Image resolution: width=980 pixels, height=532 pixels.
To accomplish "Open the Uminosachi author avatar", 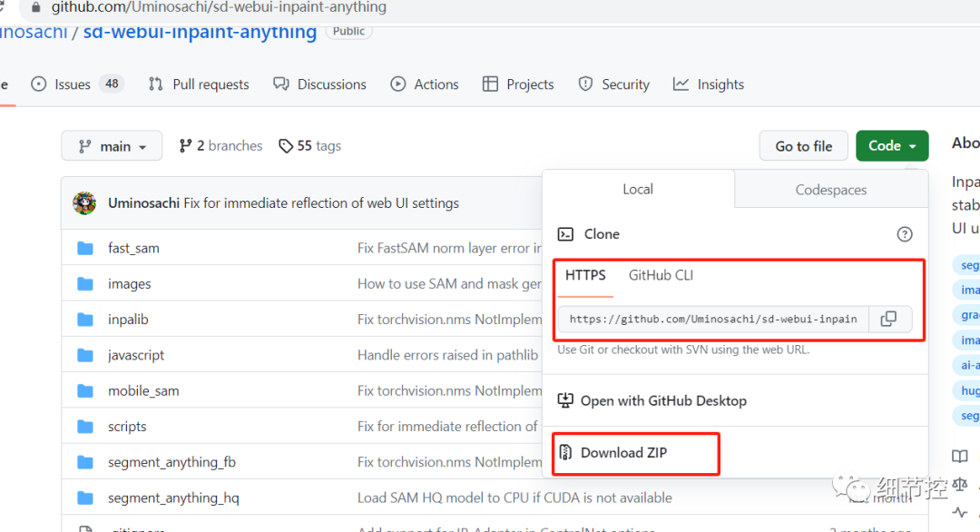I will click(x=84, y=203).
